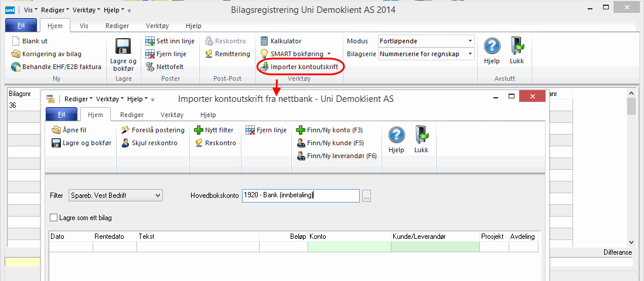Open SMART bokføring dropdown arrow
The width and height of the screenshot is (644, 281).
[x=329, y=54]
